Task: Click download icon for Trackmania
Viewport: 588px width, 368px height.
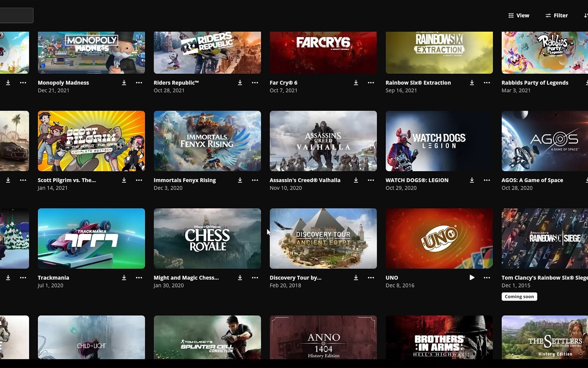Action: coord(124,278)
